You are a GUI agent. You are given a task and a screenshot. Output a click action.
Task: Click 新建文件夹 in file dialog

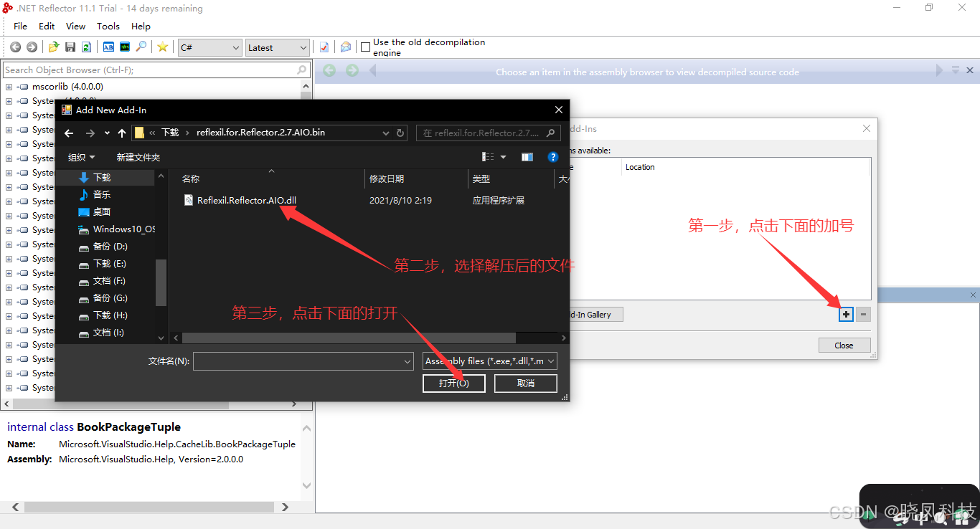pos(138,157)
